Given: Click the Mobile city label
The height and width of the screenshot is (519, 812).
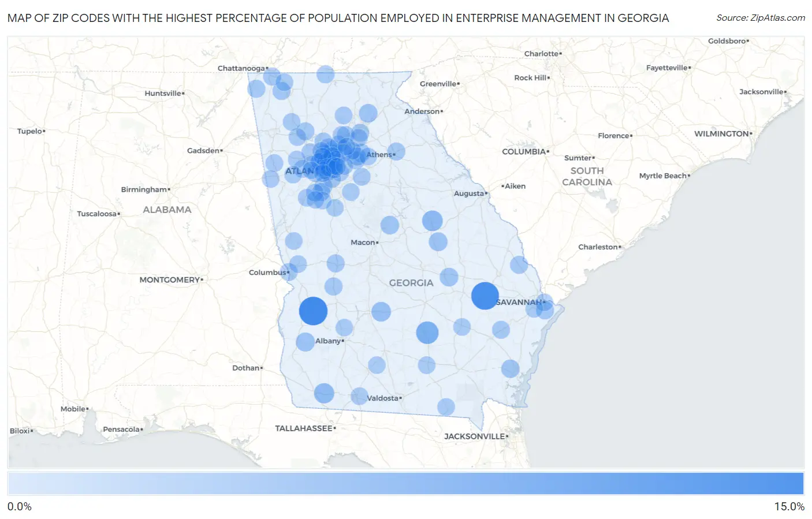Looking at the screenshot, I should point(73,409).
